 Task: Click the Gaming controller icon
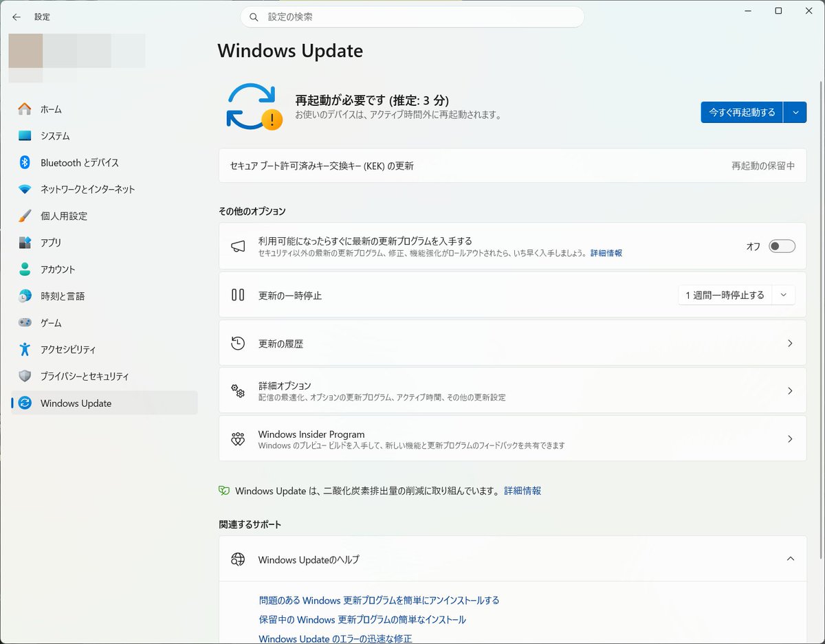[x=25, y=322]
